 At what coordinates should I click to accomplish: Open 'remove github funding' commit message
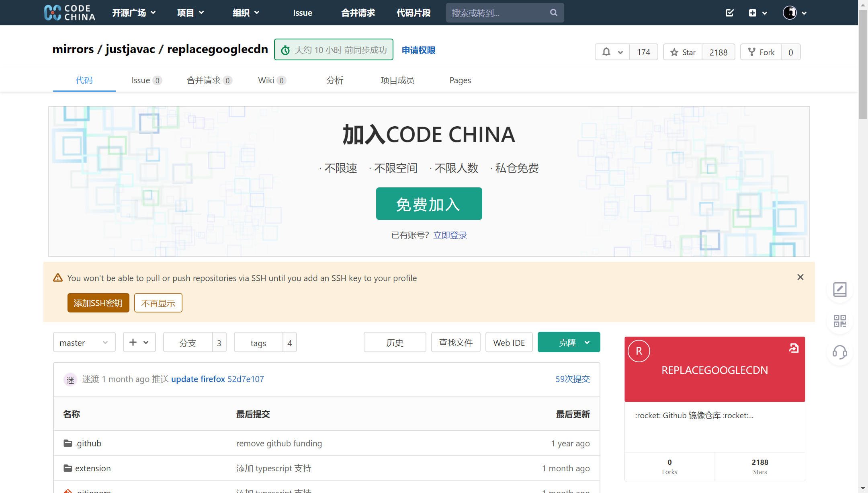(x=279, y=443)
